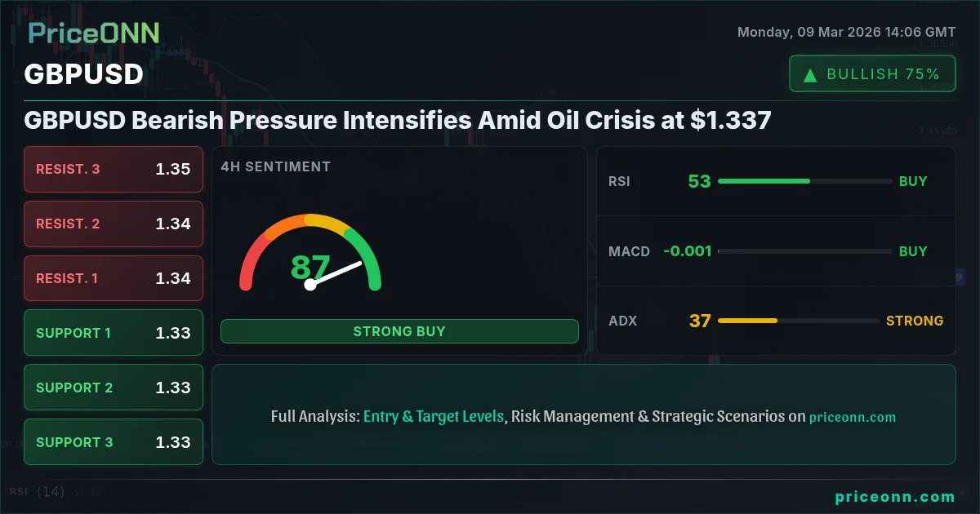Click the 4H SENTIMENT label
This screenshot has height=514, width=980.
[276, 166]
